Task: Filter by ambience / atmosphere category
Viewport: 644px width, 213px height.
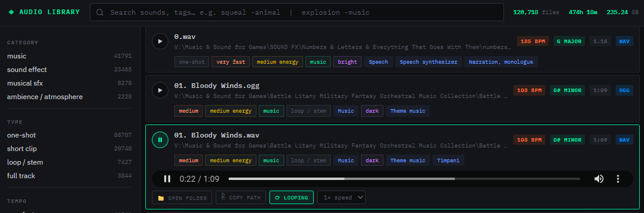Action: coord(69,97)
